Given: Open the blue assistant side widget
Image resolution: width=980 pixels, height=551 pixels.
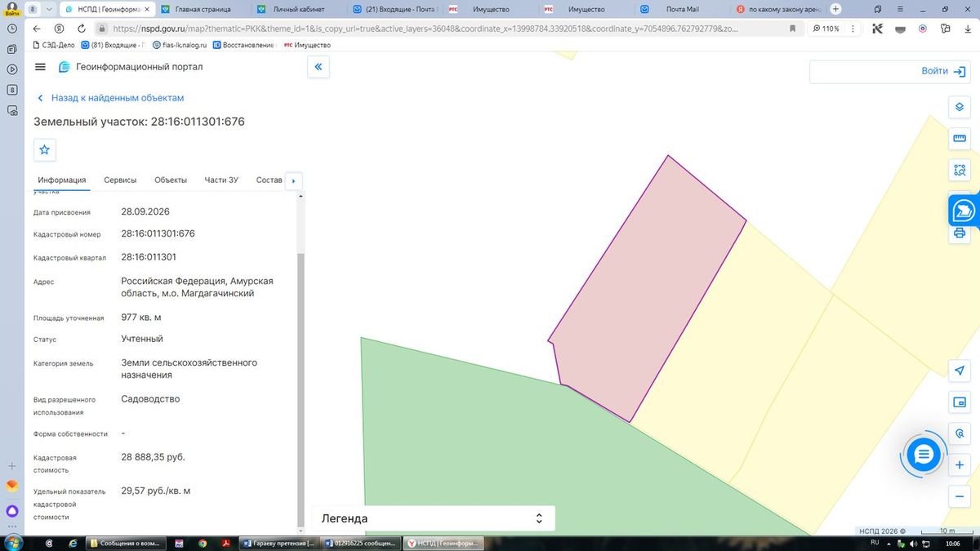Looking at the screenshot, I should (x=964, y=211).
